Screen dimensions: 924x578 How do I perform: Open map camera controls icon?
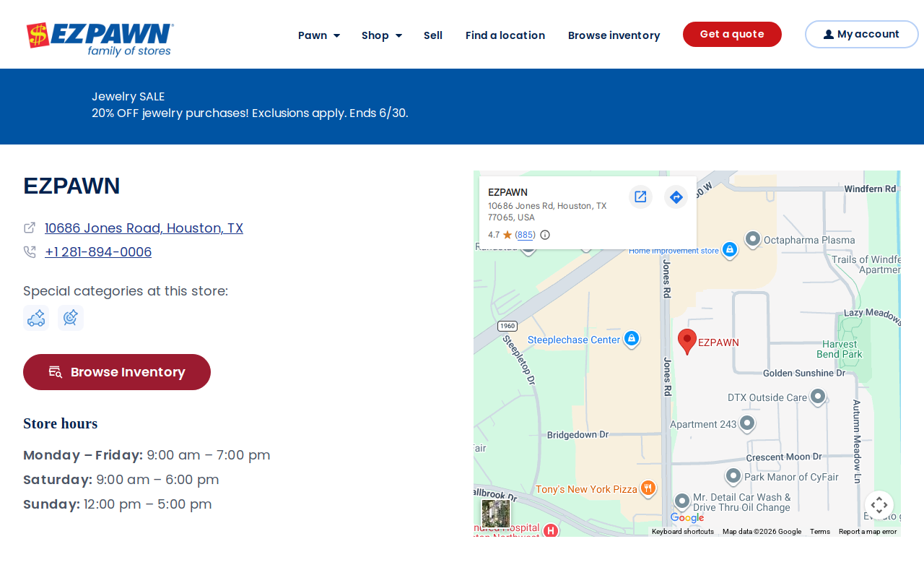[879, 505]
